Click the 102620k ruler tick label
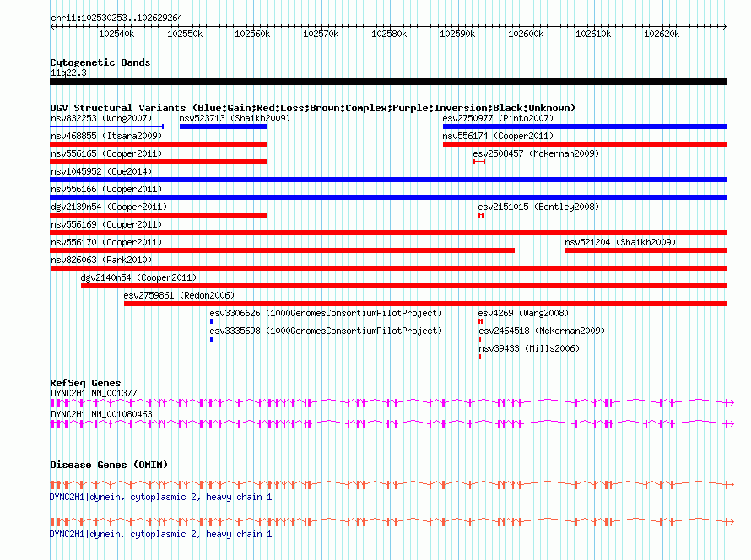The height and width of the screenshot is (560, 751). 662,34
